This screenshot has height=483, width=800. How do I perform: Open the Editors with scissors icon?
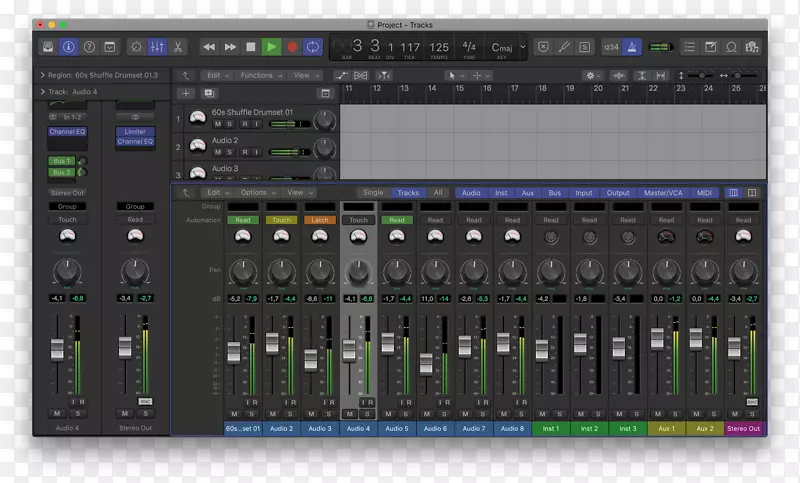coord(178,46)
